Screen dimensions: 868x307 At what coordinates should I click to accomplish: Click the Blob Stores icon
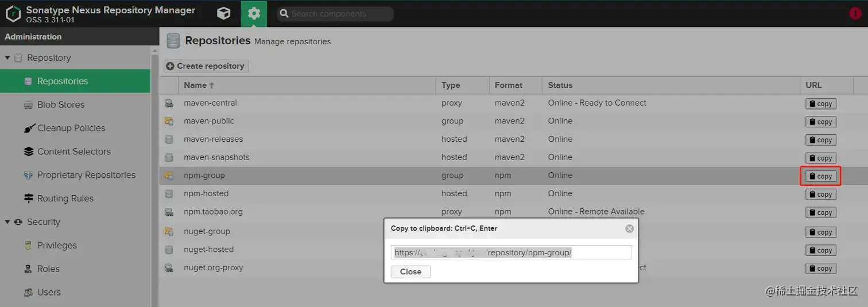point(28,105)
